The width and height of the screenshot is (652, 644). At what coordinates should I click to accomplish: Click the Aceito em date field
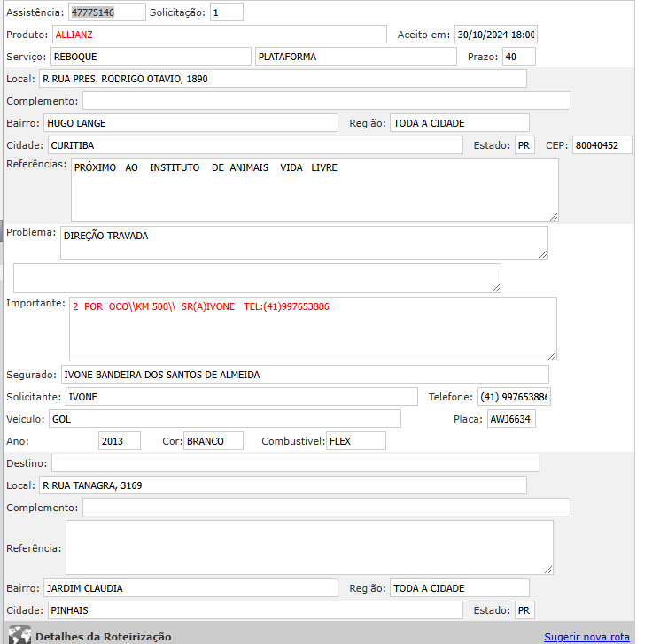coord(495,35)
